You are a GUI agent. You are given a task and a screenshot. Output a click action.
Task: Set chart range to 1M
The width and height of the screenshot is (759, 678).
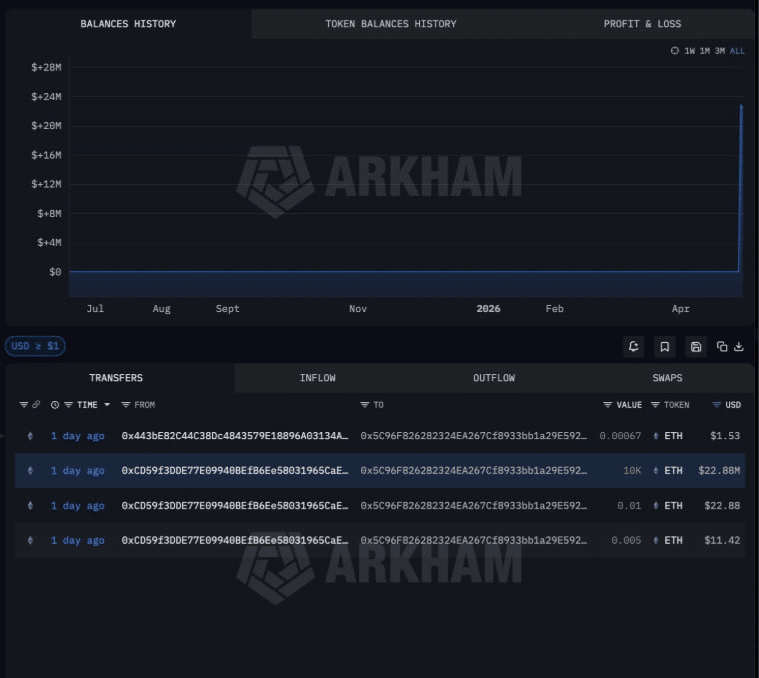(704, 51)
